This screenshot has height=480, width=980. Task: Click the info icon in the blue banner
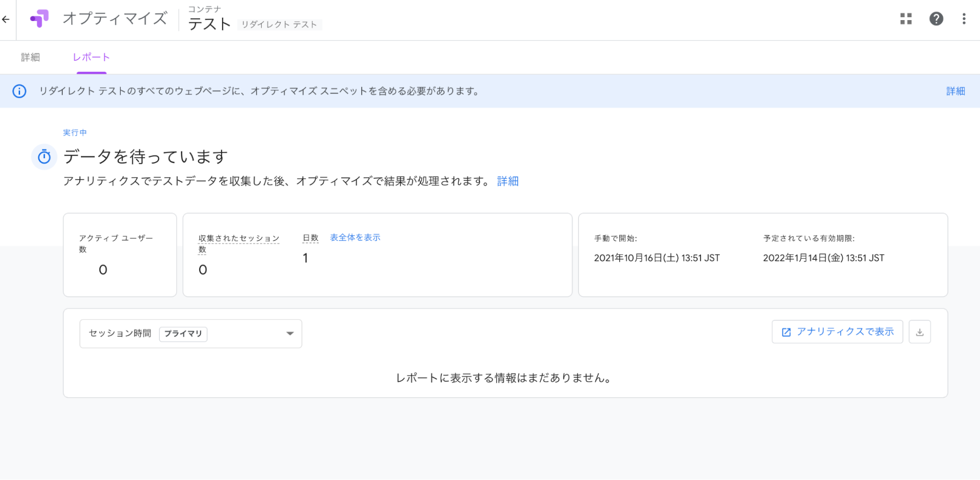20,91
